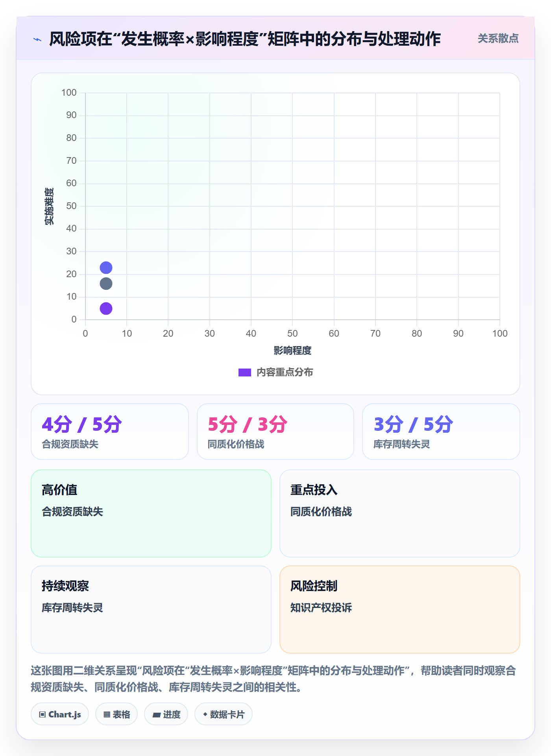Select the 表格 tag chip
Image resolution: width=551 pixels, height=756 pixels.
point(116,714)
